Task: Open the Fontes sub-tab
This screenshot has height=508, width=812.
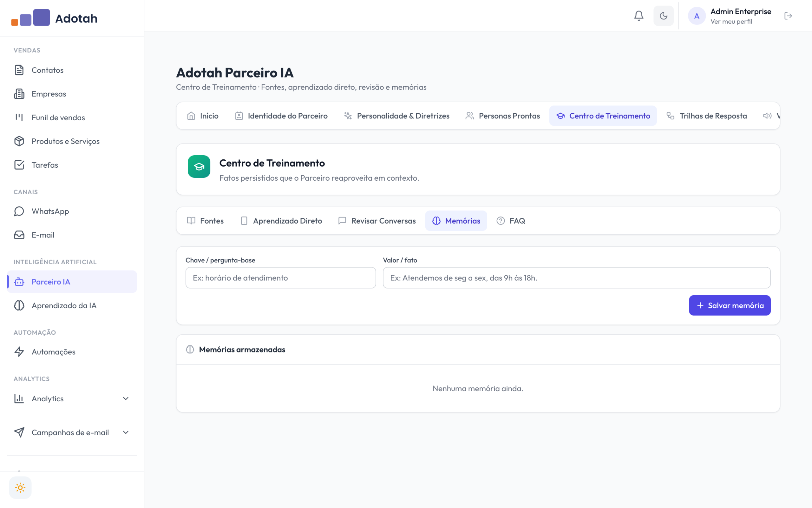Action: (205, 221)
